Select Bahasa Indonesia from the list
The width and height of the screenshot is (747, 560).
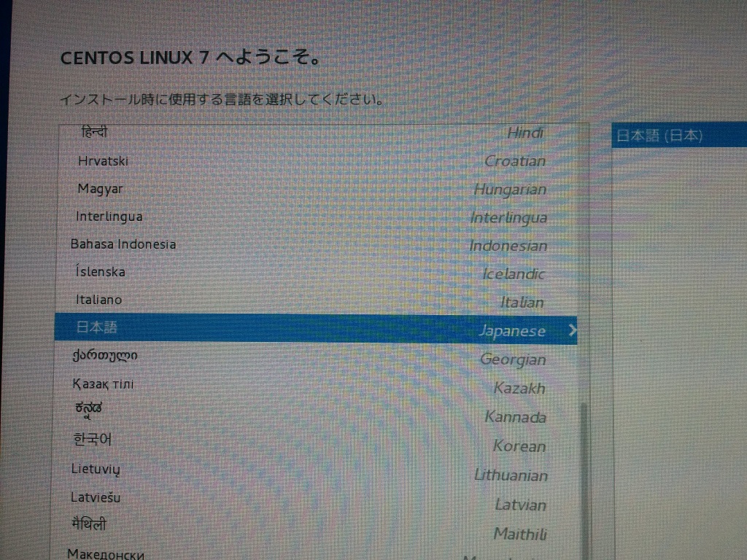point(317,245)
